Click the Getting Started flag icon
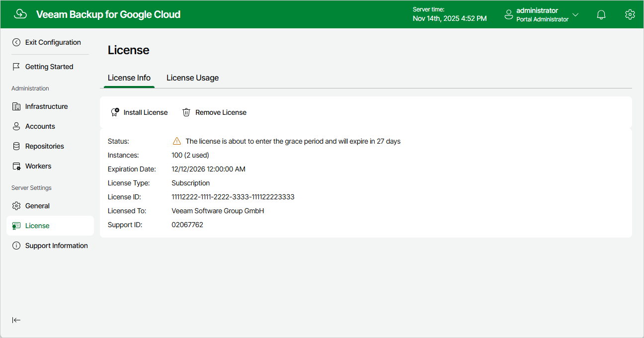 [x=16, y=67]
